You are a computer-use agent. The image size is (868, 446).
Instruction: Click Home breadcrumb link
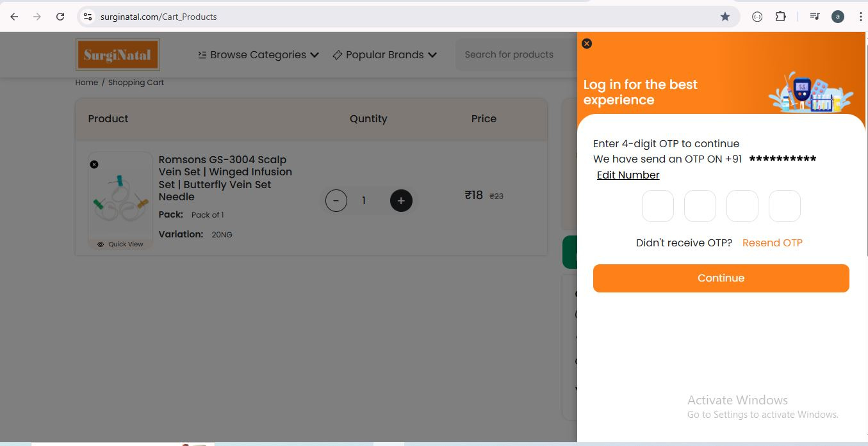click(x=86, y=83)
